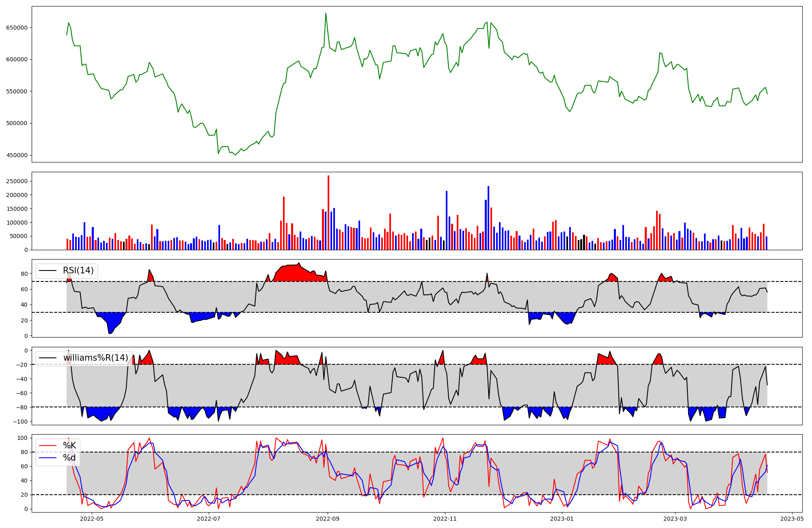The height and width of the screenshot is (528, 812).
Task: Click the tallest blue volume bar in late November 2022
Action: pyautogui.click(x=488, y=217)
